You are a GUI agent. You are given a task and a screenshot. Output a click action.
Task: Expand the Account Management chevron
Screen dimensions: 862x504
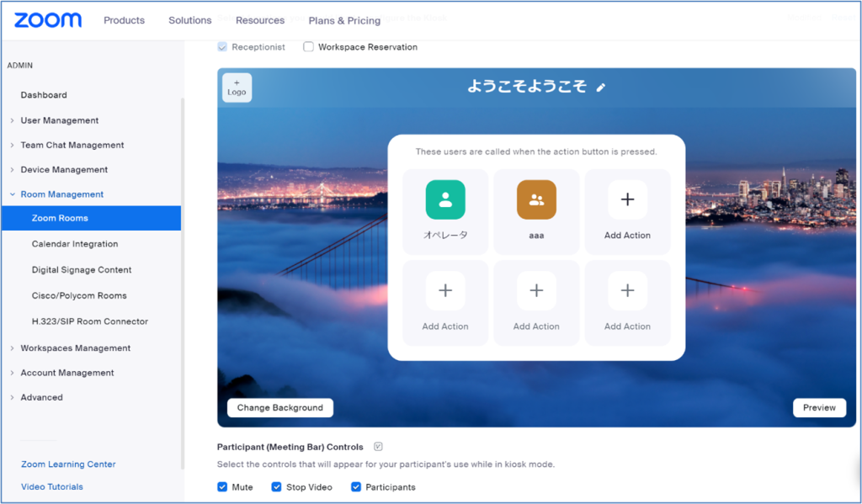pos(12,373)
